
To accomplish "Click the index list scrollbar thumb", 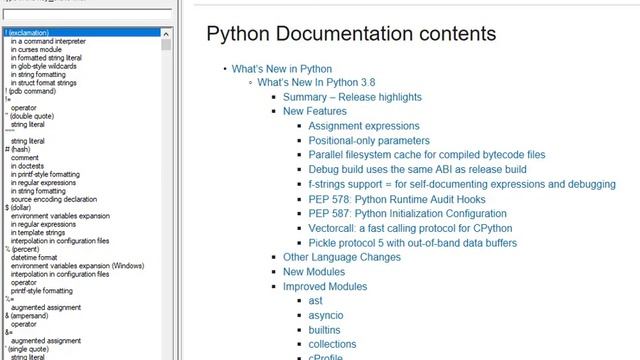I will (166, 44).
